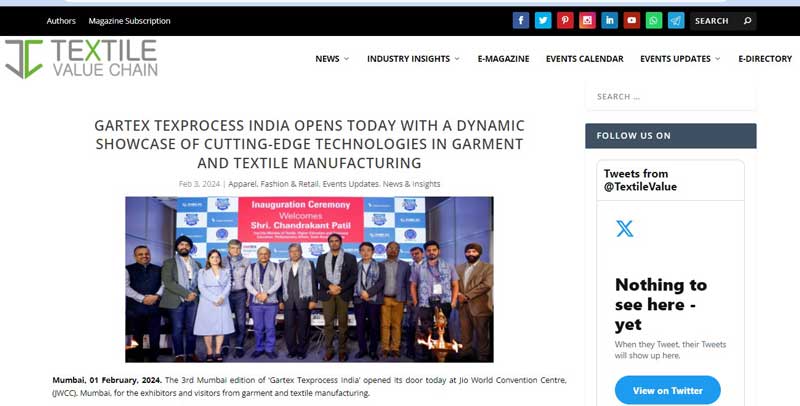Expand the News menu chevron
800x406 pixels.
[346, 59]
